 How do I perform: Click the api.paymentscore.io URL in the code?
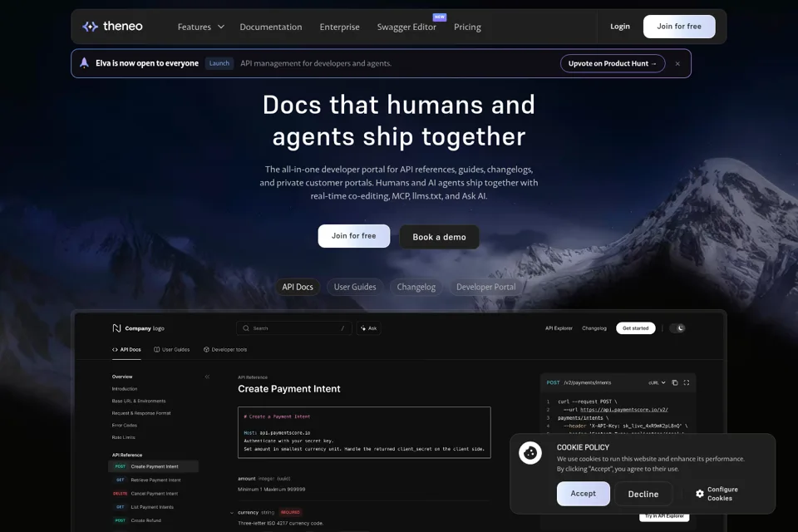(x=624, y=410)
